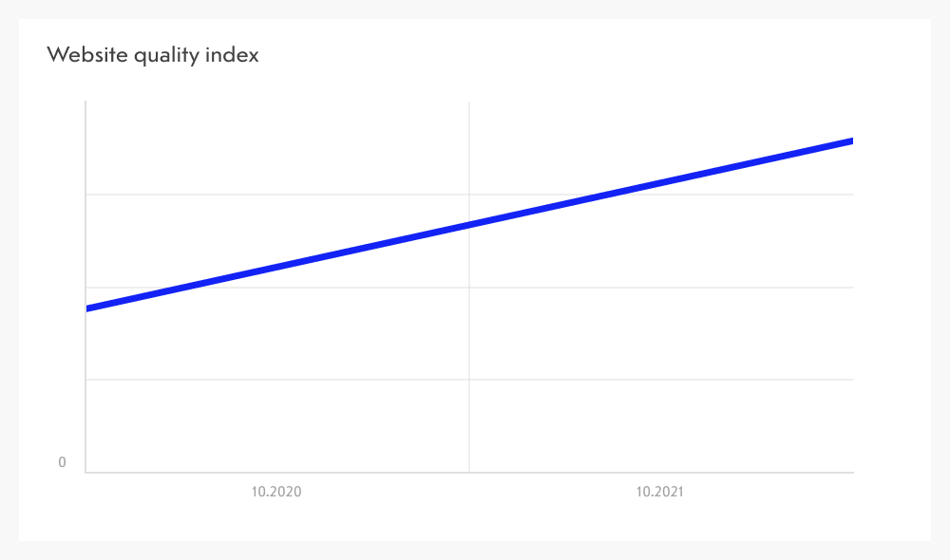This screenshot has width=950, height=560.
Task: Click the blue line directly above the 10.2020 label
Action: coord(276,267)
